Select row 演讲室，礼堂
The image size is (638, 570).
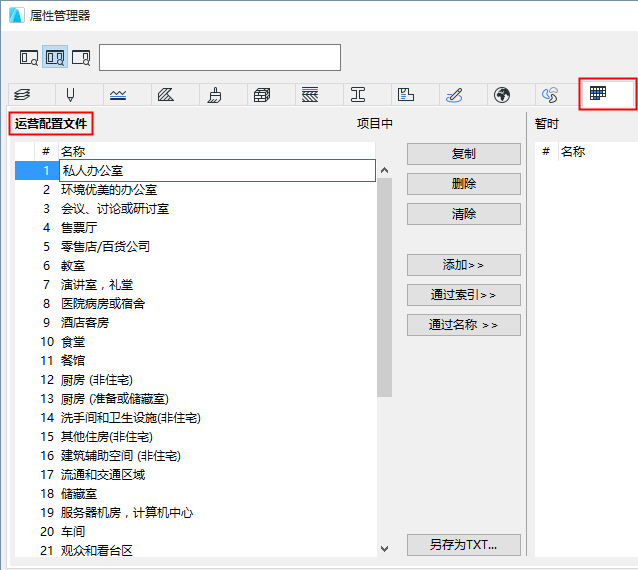(x=195, y=284)
